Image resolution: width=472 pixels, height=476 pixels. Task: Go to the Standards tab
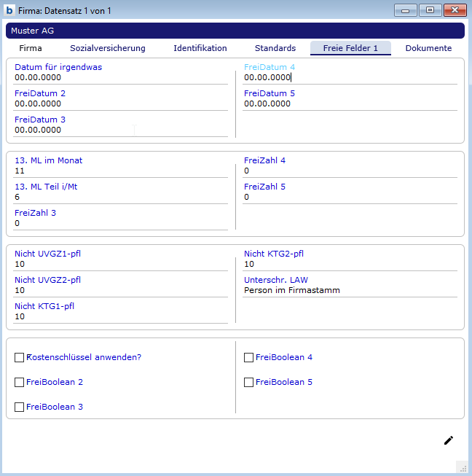point(275,48)
